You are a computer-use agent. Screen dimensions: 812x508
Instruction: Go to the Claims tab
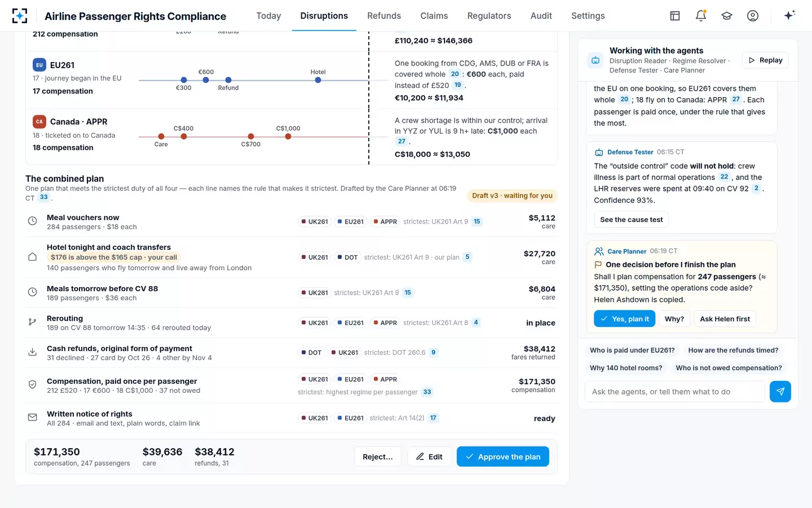click(x=434, y=16)
